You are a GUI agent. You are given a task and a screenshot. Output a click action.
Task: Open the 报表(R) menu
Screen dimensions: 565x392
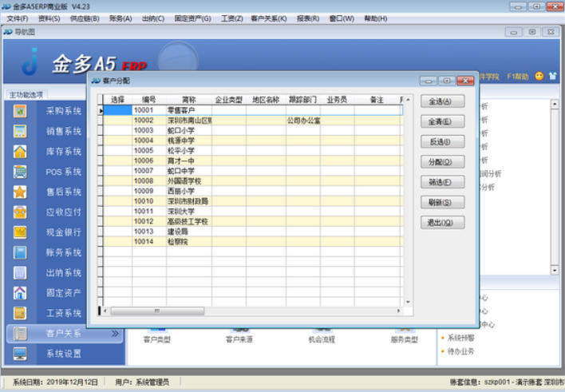(308, 18)
